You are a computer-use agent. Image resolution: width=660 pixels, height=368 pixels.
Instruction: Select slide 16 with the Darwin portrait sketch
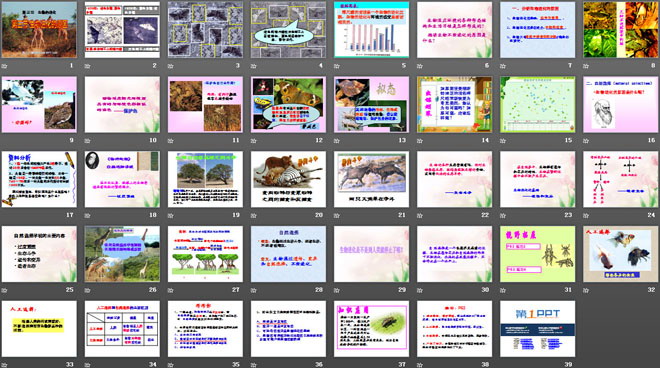[621, 104]
